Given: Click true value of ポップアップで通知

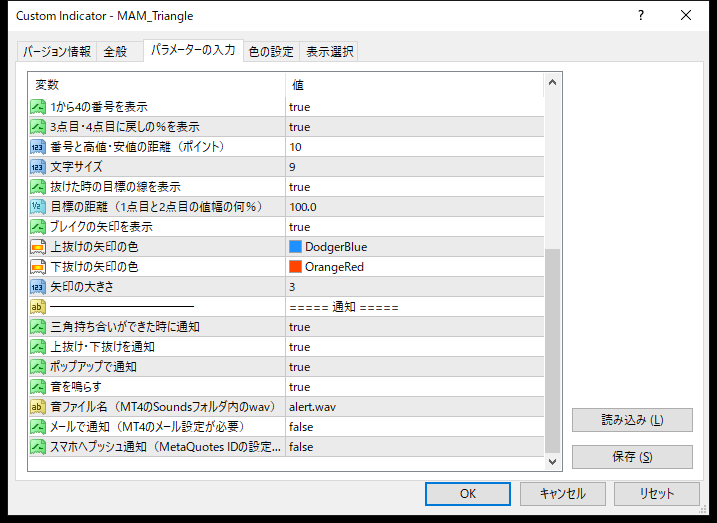Looking at the screenshot, I should [415, 367].
